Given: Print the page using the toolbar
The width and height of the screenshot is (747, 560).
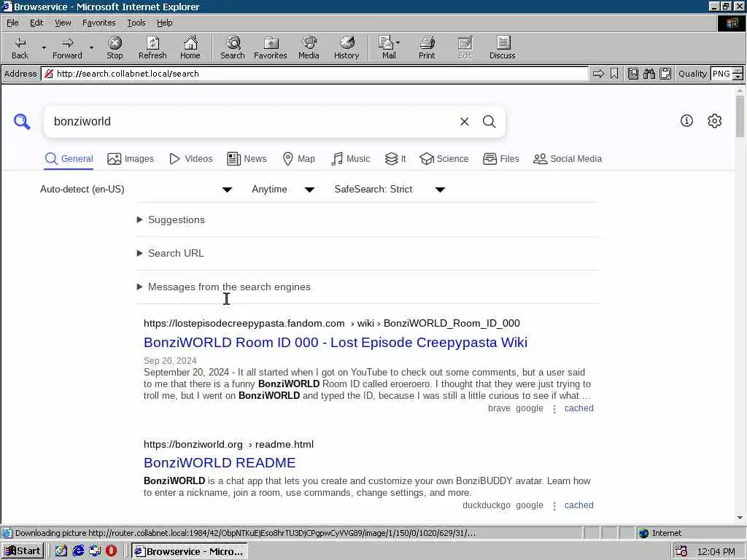Looking at the screenshot, I should 427,47.
